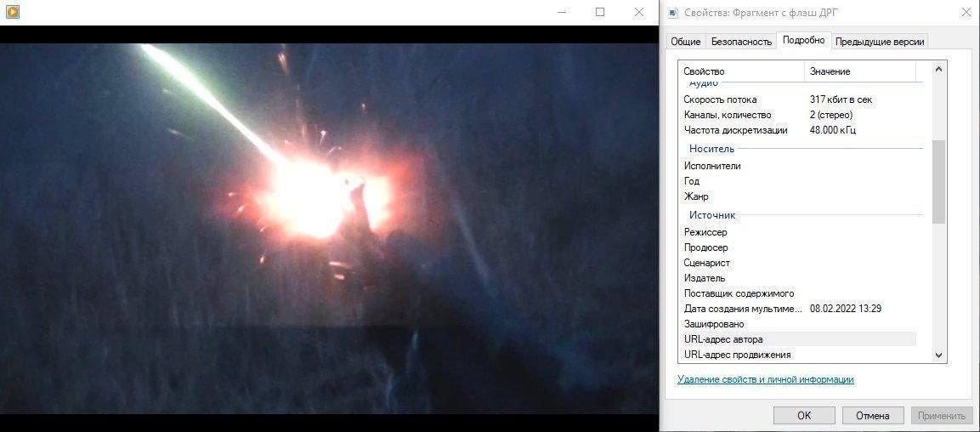The width and height of the screenshot is (980, 432).
Task: Click the Применить button
Action: (942, 416)
